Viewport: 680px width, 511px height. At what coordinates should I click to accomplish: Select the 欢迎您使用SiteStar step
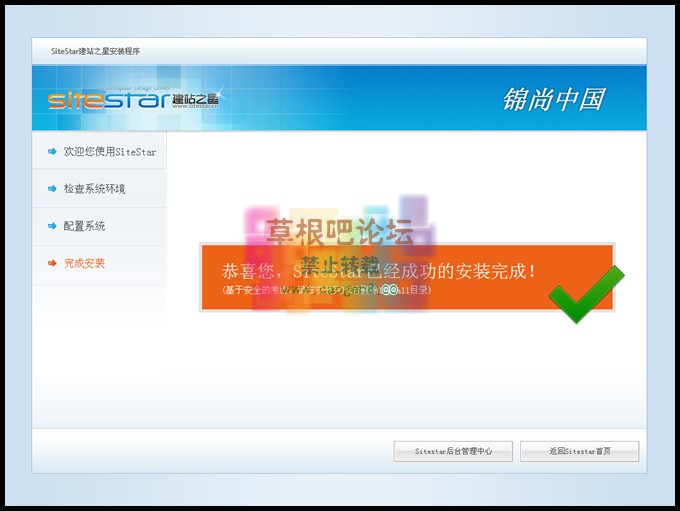110,151
